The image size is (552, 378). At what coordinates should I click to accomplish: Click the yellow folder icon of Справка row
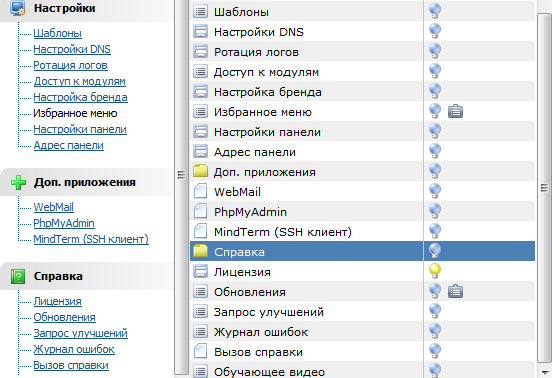pos(201,251)
